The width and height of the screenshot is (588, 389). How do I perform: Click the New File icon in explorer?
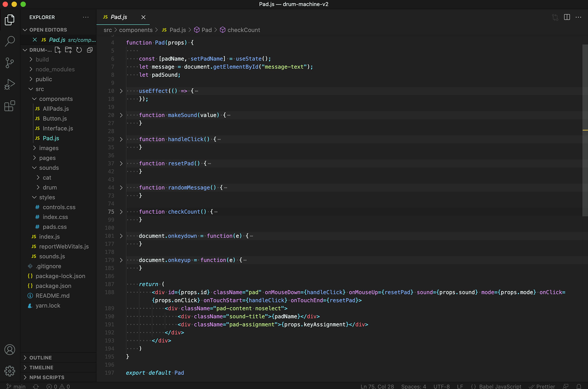tap(58, 50)
